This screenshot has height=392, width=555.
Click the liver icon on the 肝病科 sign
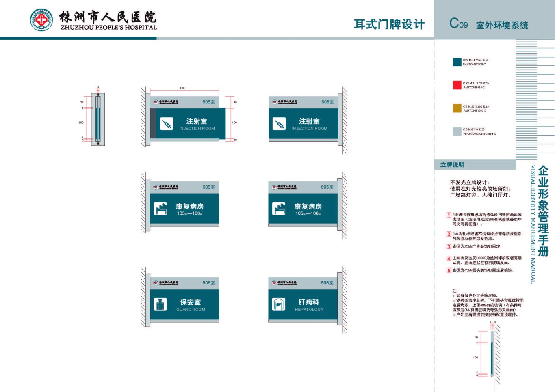pos(278,304)
